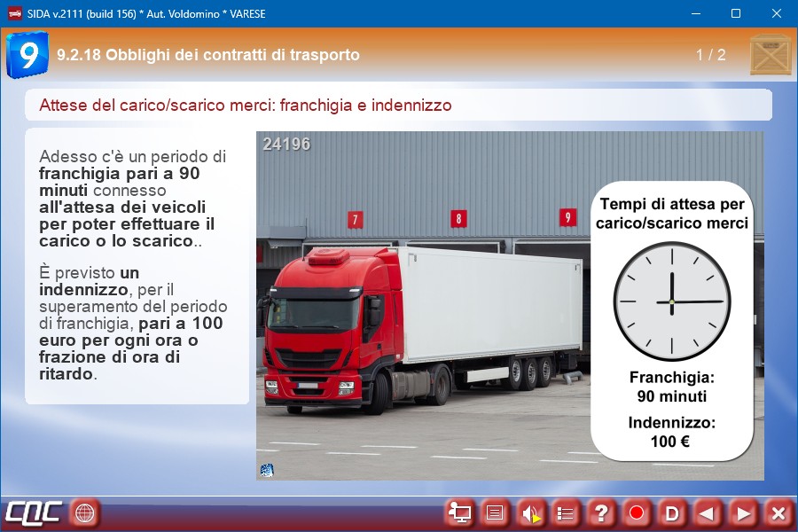This screenshot has width=798, height=532.
Task: Click the lesson title 9.2.18 Obblighi dei contratti
Action: pyautogui.click(x=208, y=55)
